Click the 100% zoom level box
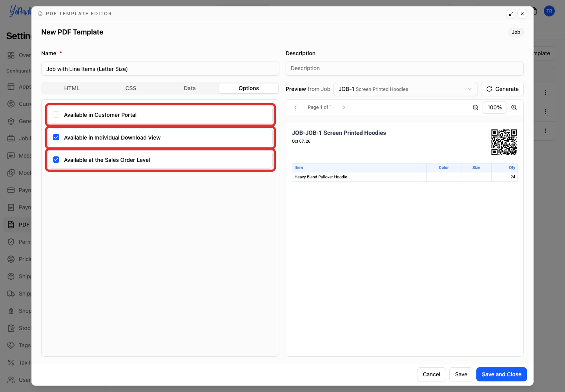 click(x=495, y=107)
